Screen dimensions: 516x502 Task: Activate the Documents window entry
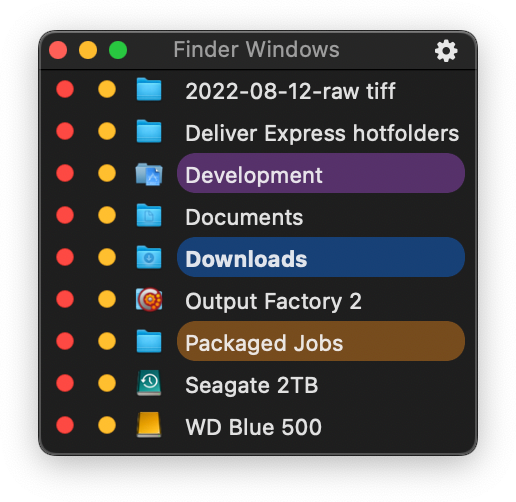point(244,217)
